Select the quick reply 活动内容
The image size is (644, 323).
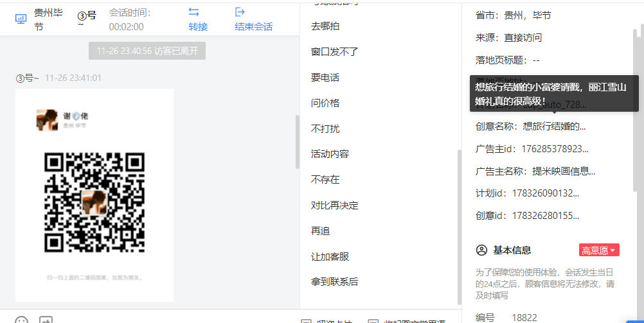(330, 154)
